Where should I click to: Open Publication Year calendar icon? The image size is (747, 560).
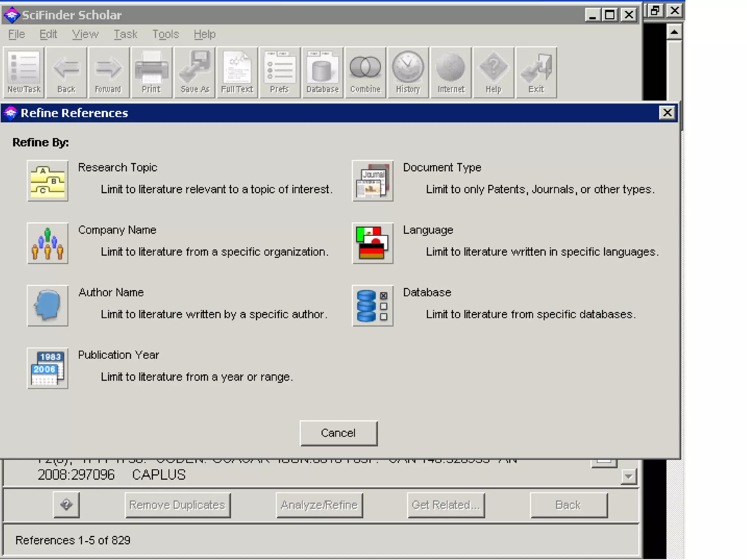click(x=47, y=368)
